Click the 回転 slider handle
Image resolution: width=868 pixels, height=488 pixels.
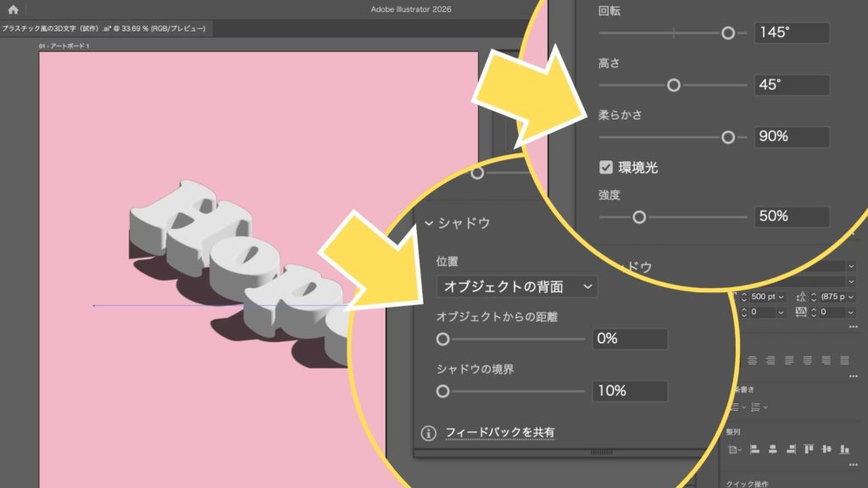click(x=727, y=33)
